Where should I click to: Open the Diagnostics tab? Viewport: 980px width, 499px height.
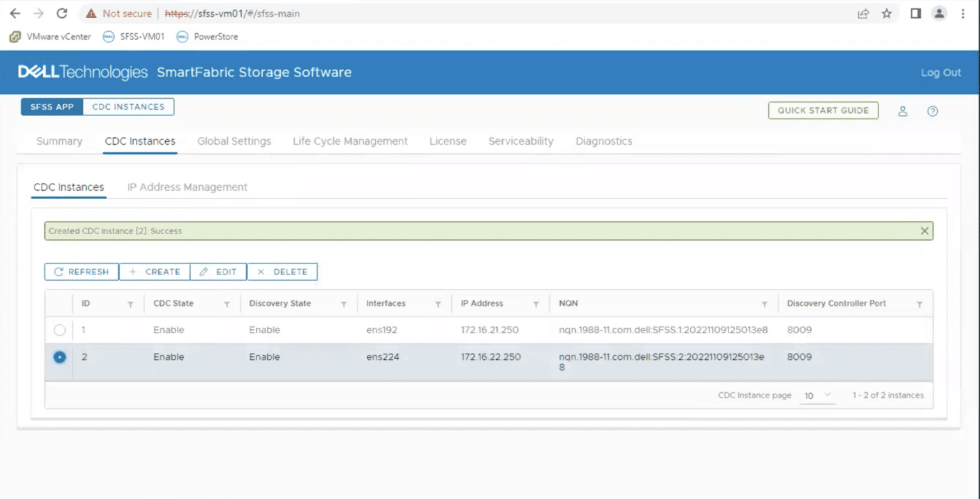pyautogui.click(x=604, y=141)
